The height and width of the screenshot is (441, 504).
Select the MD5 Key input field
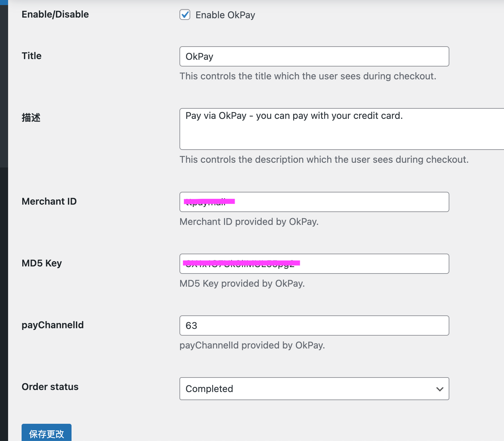click(314, 264)
